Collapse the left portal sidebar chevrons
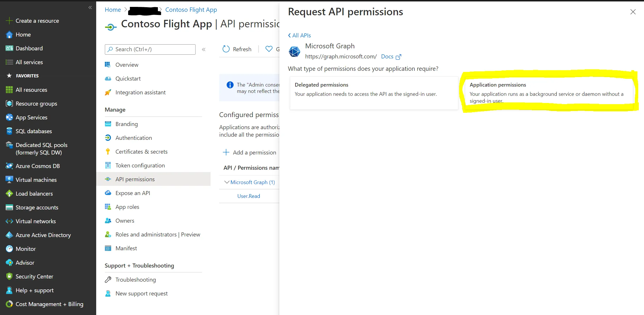Viewport: 644px width, 315px height. (x=90, y=7)
